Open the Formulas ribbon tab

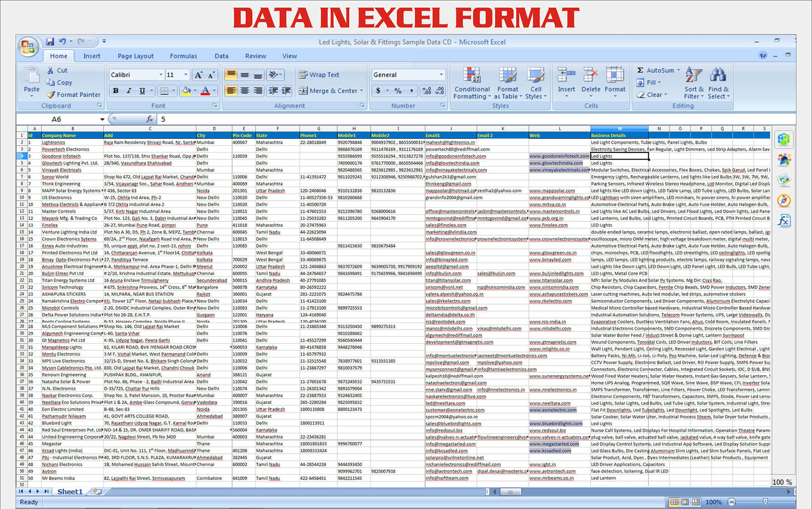[x=183, y=56]
